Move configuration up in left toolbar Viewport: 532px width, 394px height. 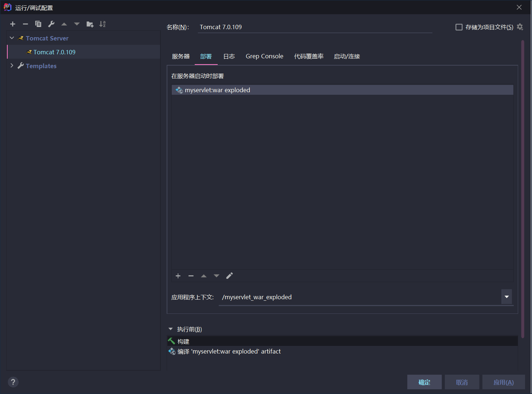[64, 24]
